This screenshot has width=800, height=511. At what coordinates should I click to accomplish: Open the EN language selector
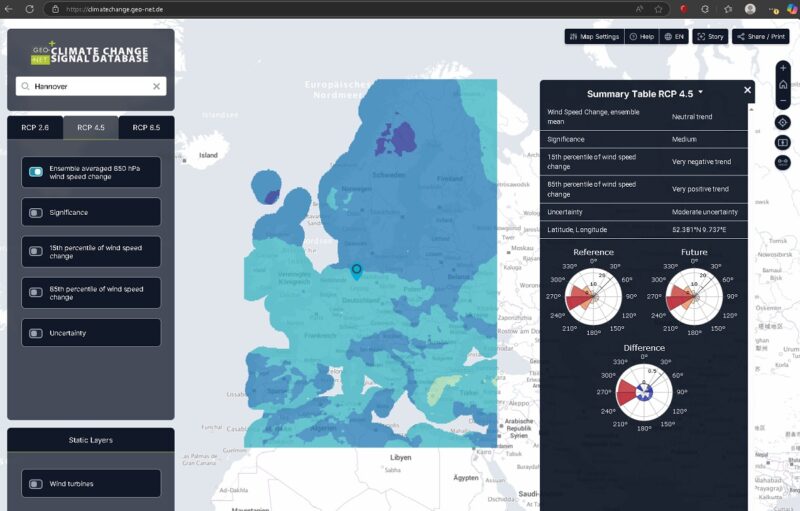(x=674, y=36)
